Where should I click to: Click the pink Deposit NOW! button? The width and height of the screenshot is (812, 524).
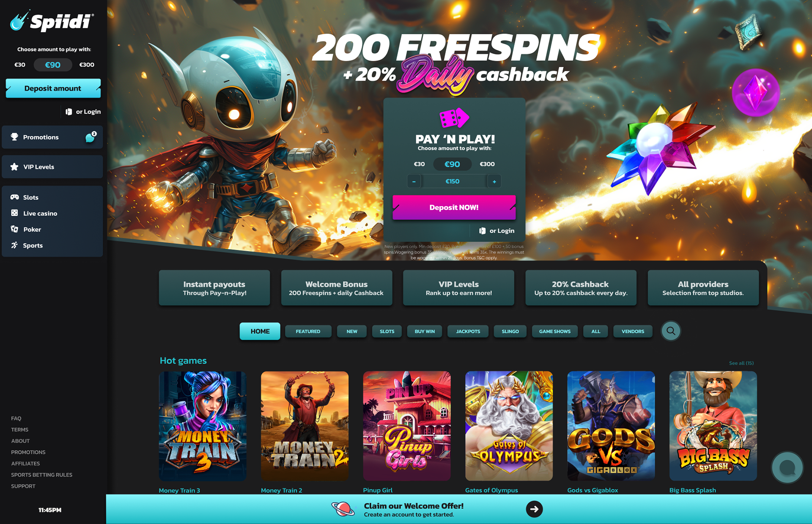pyautogui.click(x=454, y=207)
